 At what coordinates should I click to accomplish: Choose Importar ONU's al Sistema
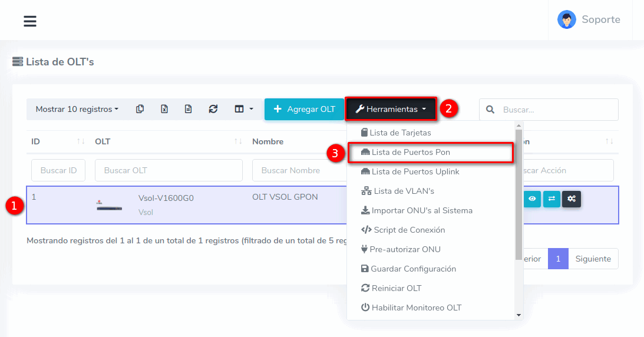[421, 210]
